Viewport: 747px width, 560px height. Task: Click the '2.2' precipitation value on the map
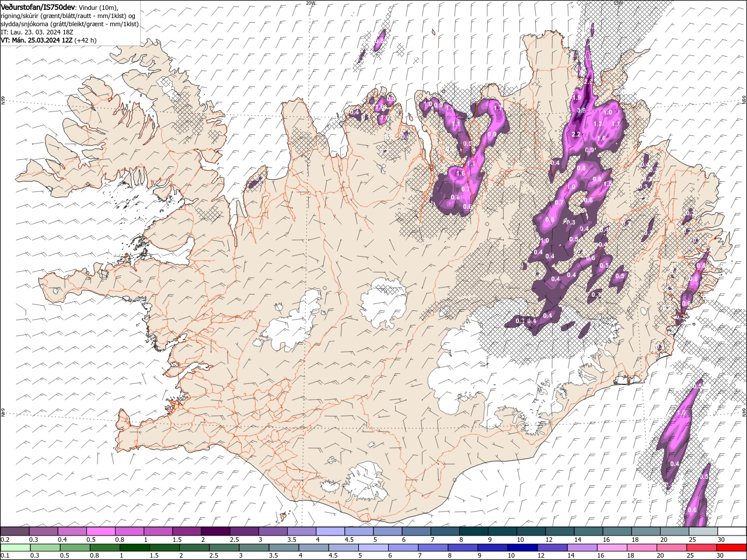coord(576,135)
